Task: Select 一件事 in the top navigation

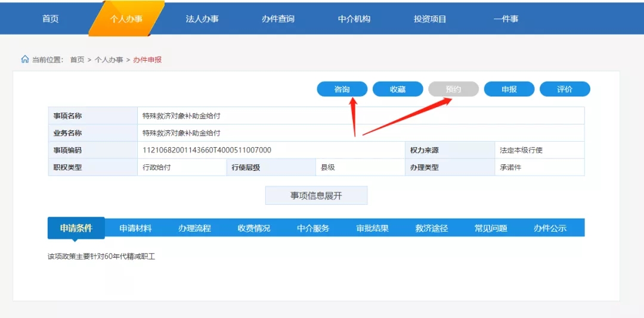Action: click(x=506, y=19)
